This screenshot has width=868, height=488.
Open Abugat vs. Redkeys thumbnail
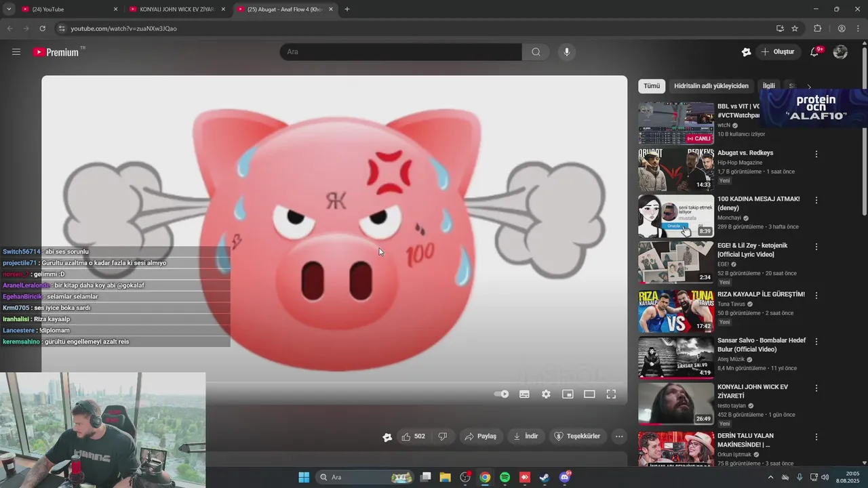tap(676, 170)
